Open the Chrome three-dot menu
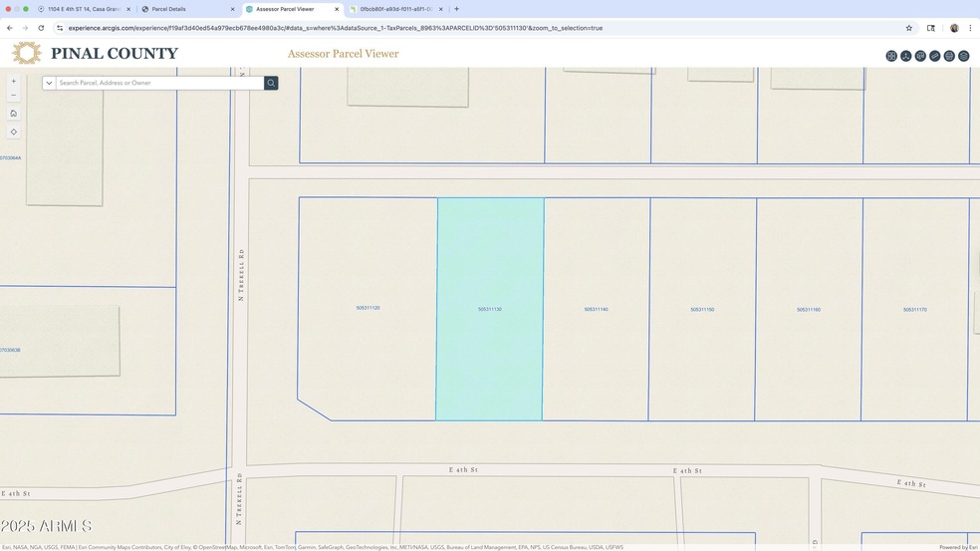 970,28
